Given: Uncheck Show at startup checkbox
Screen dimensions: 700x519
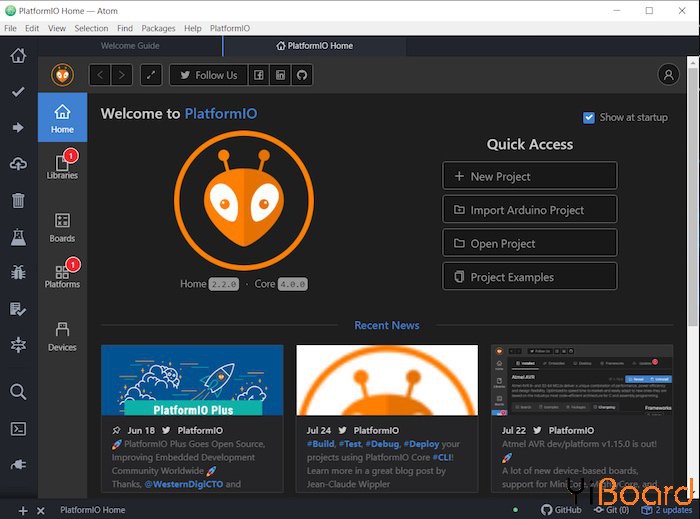Looking at the screenshot, I should coord(589,118).
